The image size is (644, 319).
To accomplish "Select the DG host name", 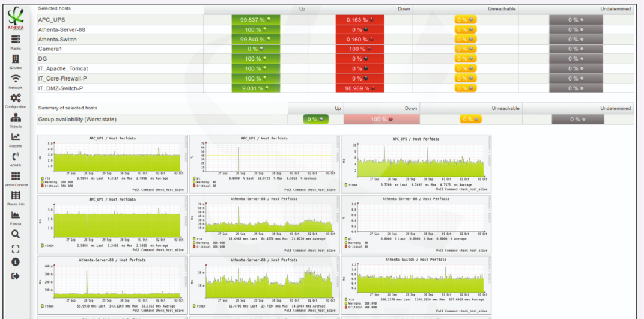I will click(x=43, y=59).
